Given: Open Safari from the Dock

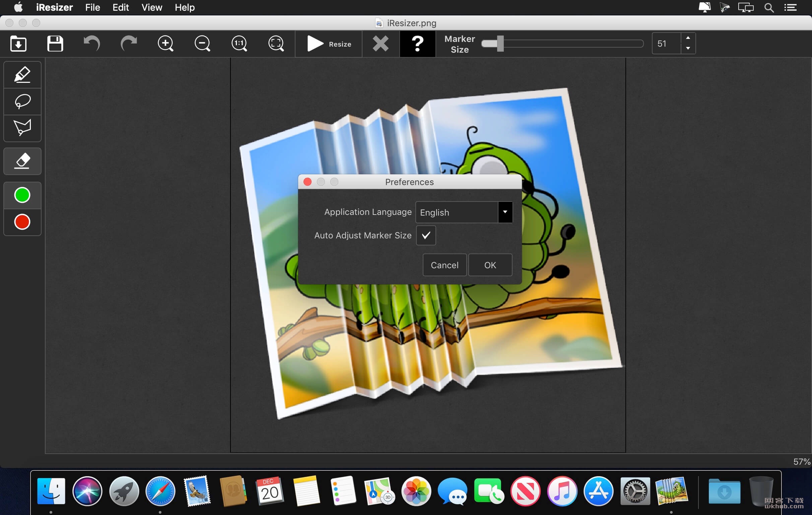Looking at the screenshot, I should tap(160, 492).
